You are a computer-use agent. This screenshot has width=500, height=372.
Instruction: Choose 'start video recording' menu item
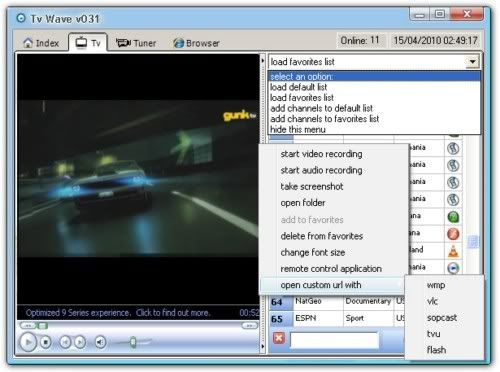pyautogui.click(x=321, y=154)
